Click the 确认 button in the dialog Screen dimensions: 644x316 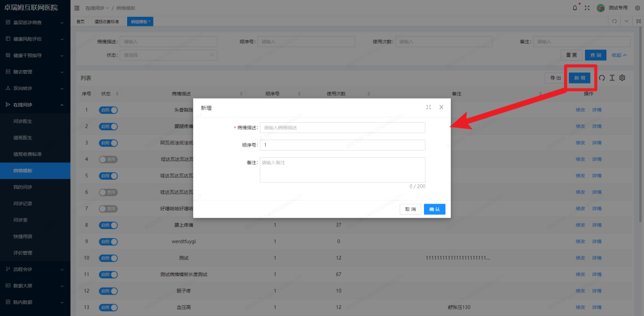pyautogui.click(x=434, y=209)
